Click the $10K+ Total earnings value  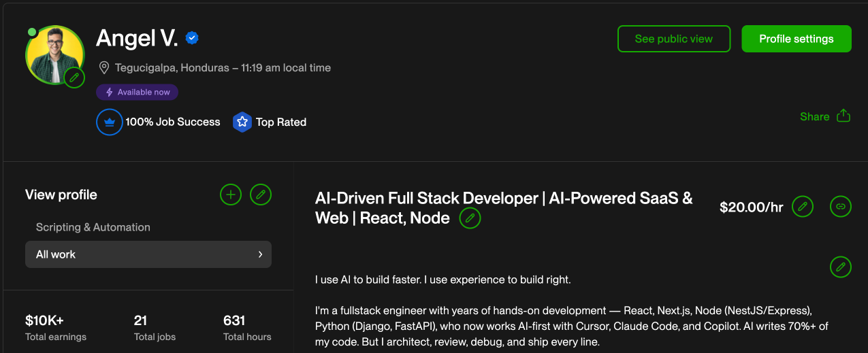[44, 320]
